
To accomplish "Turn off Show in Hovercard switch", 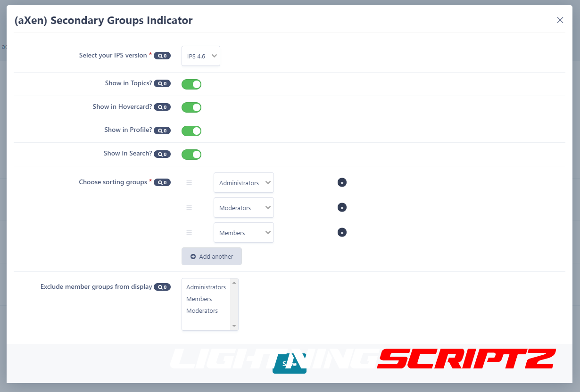I will click(x=191, y=107).
